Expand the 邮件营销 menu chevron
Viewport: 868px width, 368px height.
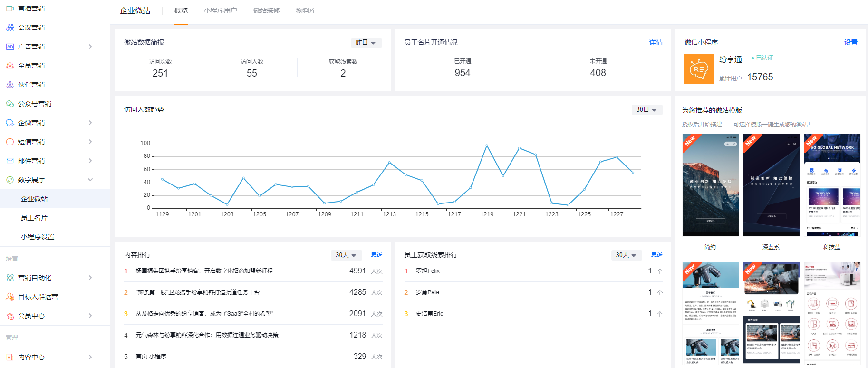(x=90, y=161)
